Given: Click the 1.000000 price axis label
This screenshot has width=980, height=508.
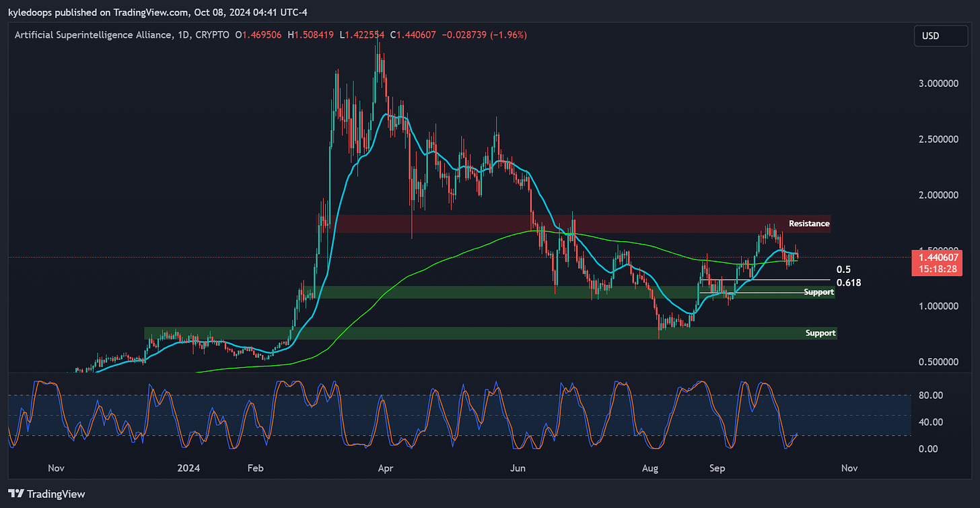Looking at the screenshot, I should 938,306.
